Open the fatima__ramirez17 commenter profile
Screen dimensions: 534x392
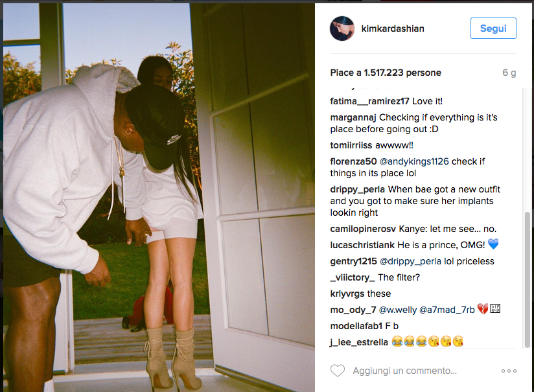(369, 101)
